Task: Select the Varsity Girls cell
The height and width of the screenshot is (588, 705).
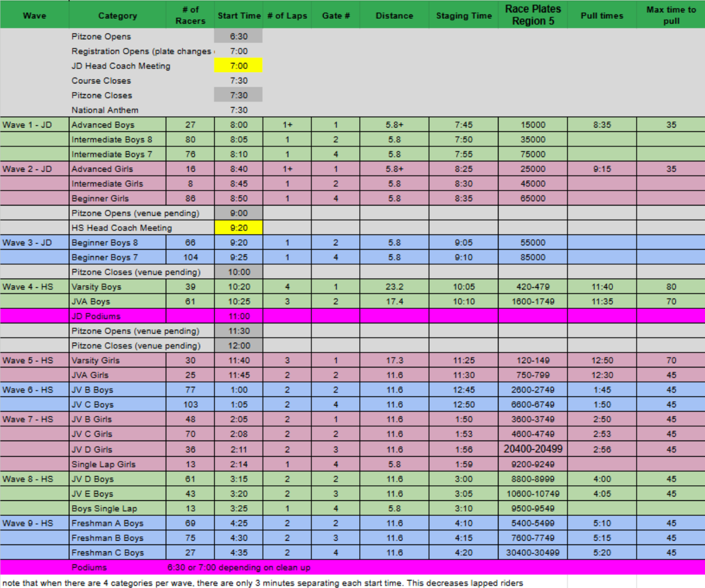Action: pyautogui.click(x=118, y=360)
